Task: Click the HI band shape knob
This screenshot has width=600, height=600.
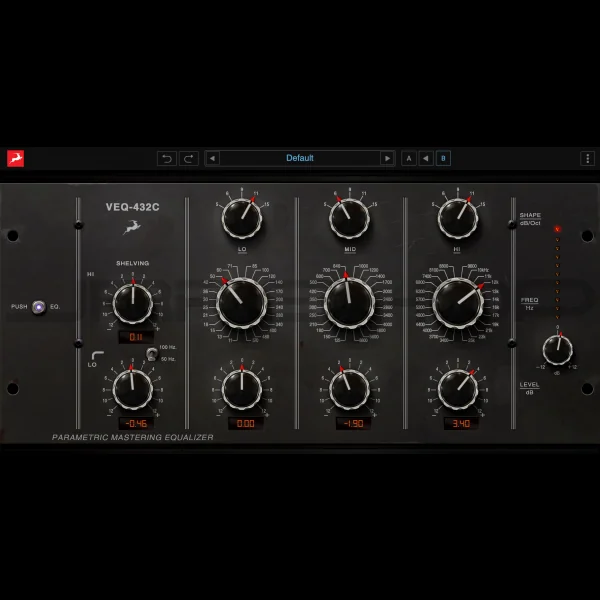Action: point(458,219)
